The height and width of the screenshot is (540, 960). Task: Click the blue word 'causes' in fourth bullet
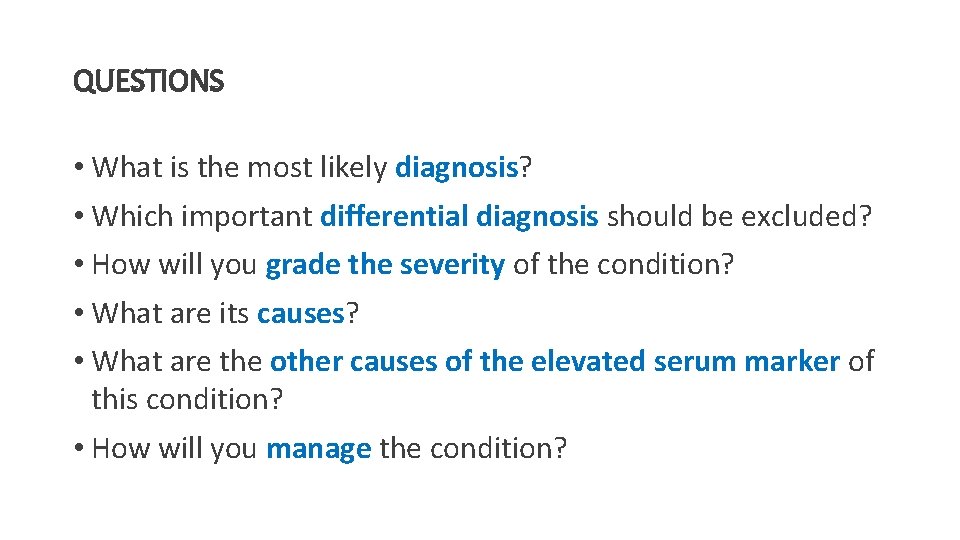[x=300, y=313]
